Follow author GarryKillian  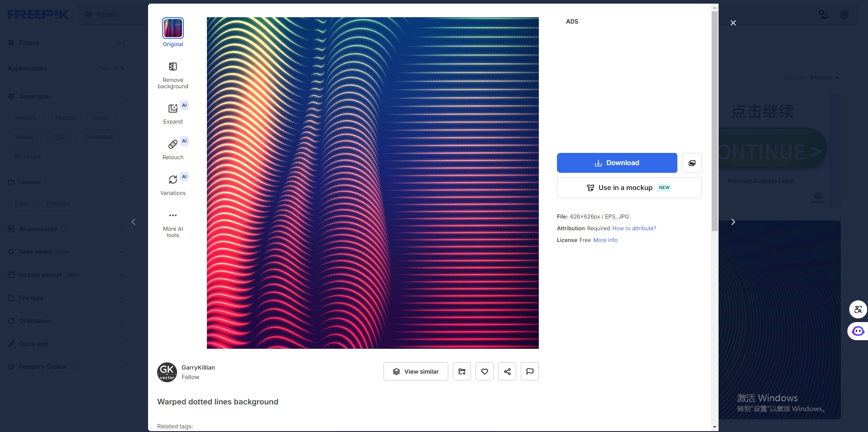[x=190, y=377]
